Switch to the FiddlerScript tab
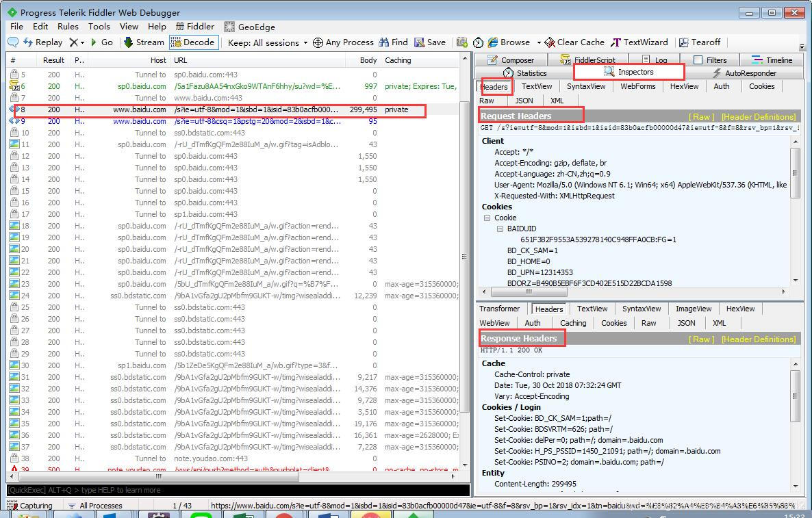Image resolution: width=812 pixels, height=518 pixels. point(587,60)
